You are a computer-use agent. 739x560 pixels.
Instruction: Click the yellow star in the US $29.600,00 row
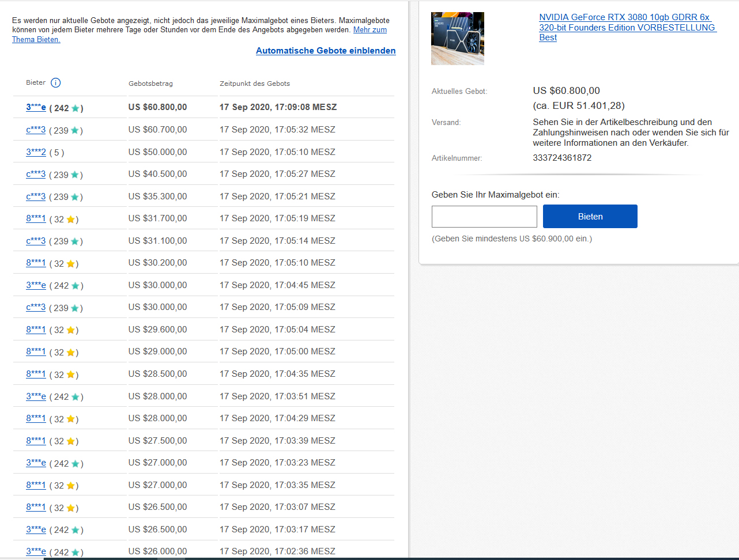coord(70,330)
